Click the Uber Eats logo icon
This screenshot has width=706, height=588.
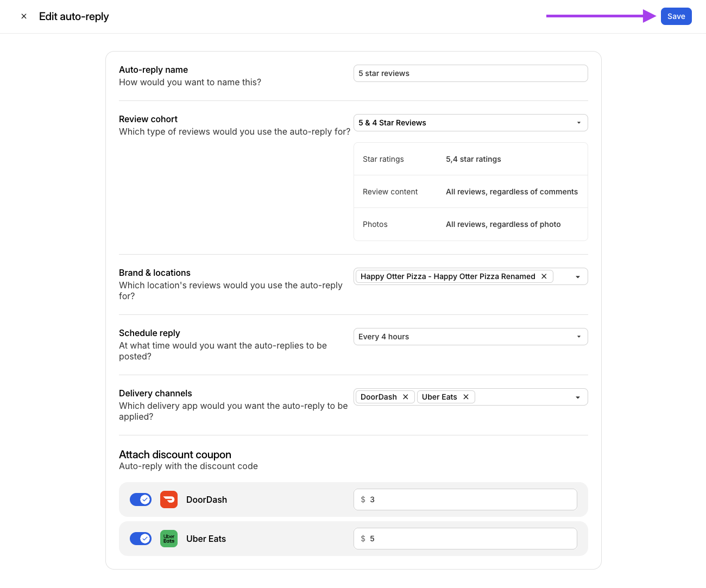point(169,539)
